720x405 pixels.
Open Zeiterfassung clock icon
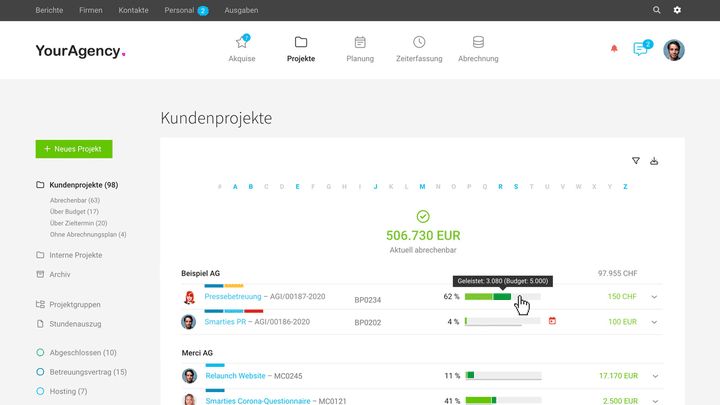(419, 43)
